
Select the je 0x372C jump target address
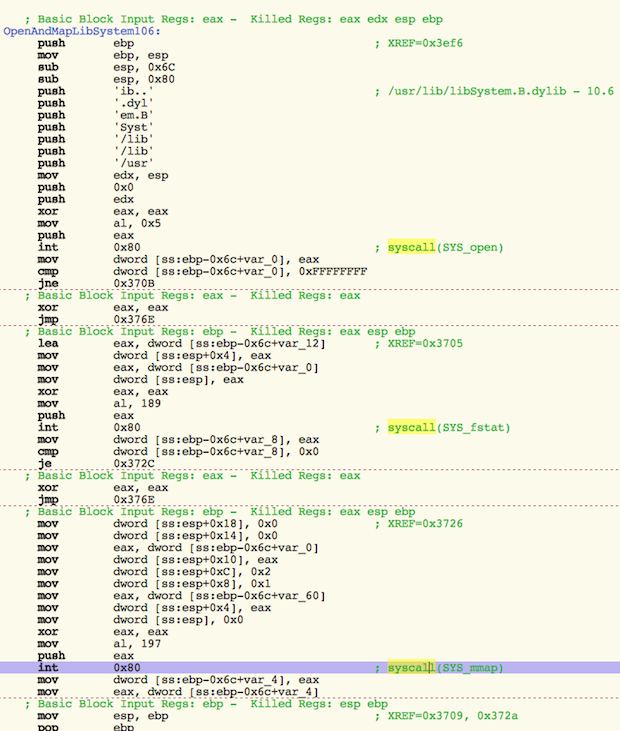133,463
